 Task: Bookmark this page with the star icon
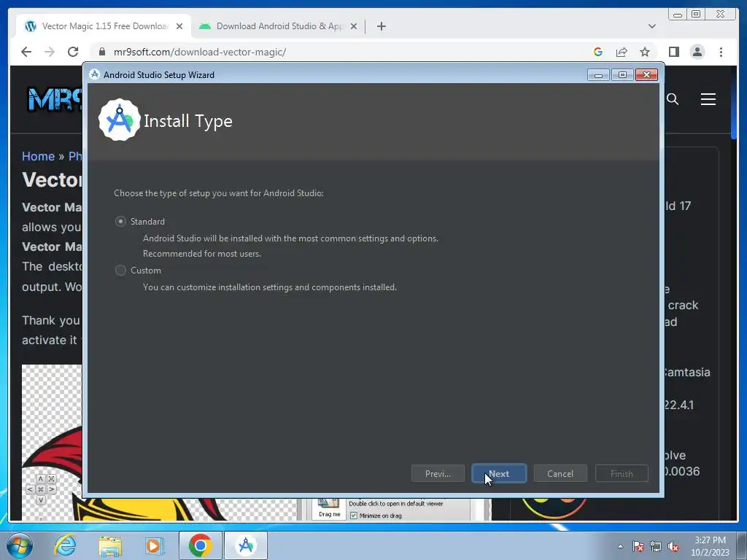tap(645, 52)
